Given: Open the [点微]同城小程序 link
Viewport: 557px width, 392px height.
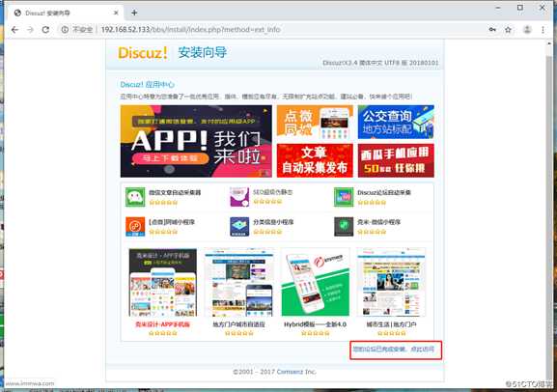Looking at the screenshot, I should [x=172, y=222].
